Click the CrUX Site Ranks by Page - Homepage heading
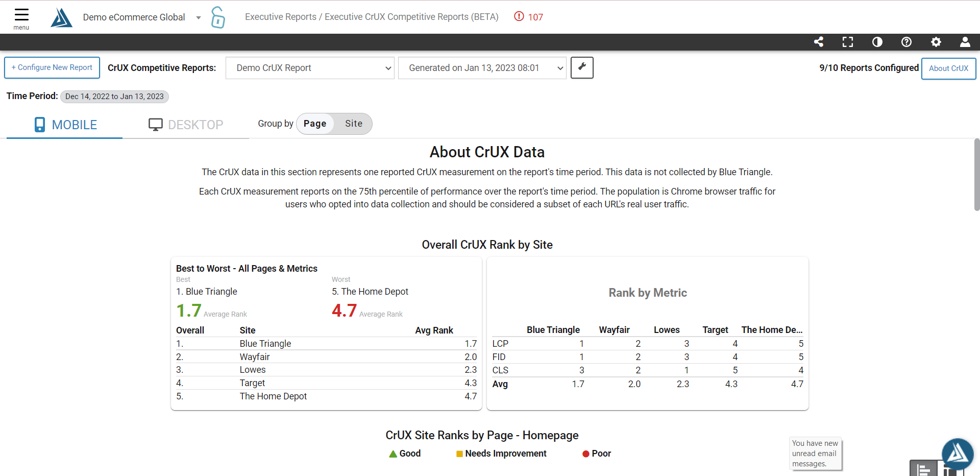The image size is (980, 476). tap(482, 435)
